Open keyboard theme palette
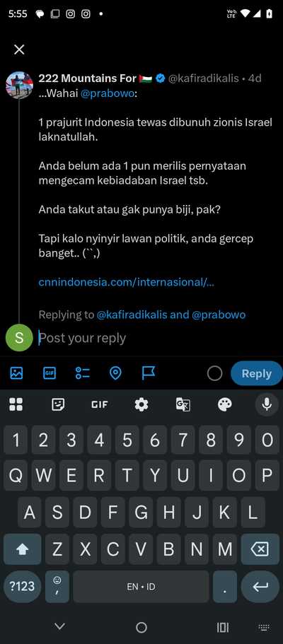 pyautogui.click(x=225, y=404)
